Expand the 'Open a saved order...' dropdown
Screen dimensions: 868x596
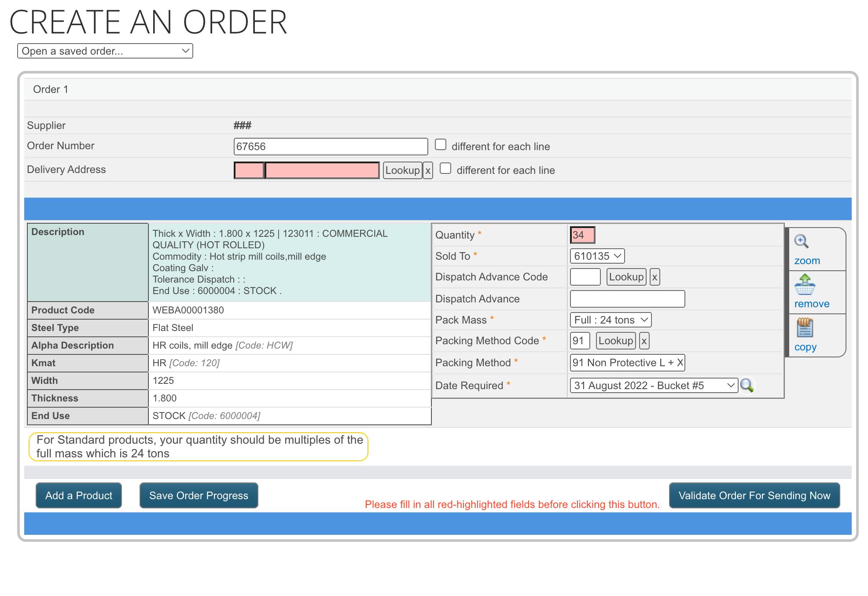coord(105,51)
